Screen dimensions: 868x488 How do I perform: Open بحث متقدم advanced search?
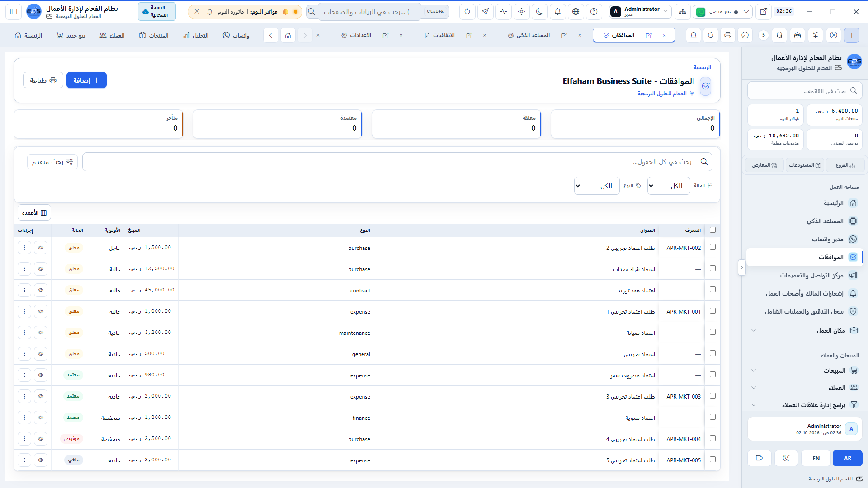52,162
